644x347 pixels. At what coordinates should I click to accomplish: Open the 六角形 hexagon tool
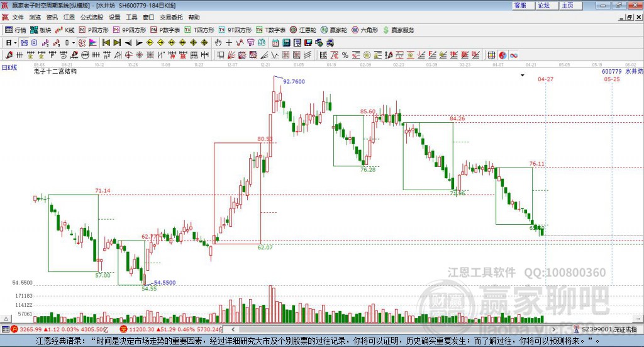pyautogui.click(x=365, y=30)
